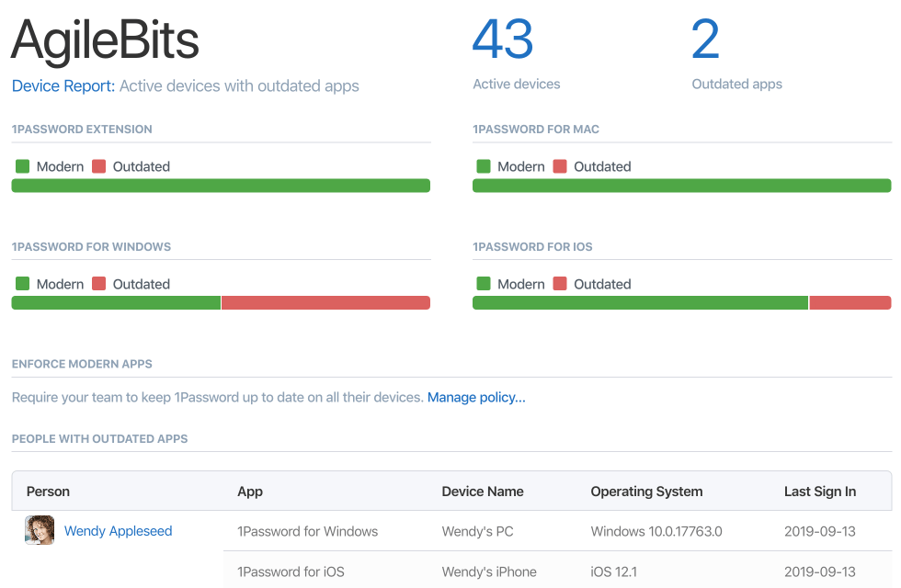Select the Windows 10.0.17763.0 cell

tap(656, 532)
